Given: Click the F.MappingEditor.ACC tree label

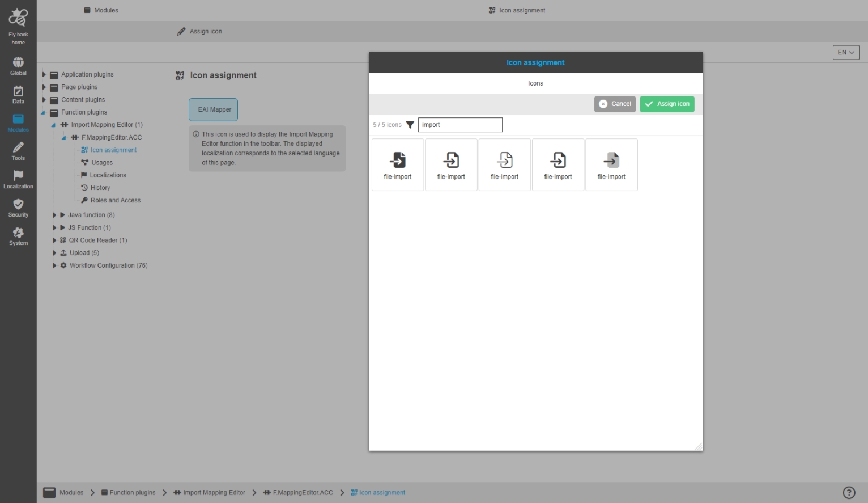Looking at the screenshot, I should [112, 137].
